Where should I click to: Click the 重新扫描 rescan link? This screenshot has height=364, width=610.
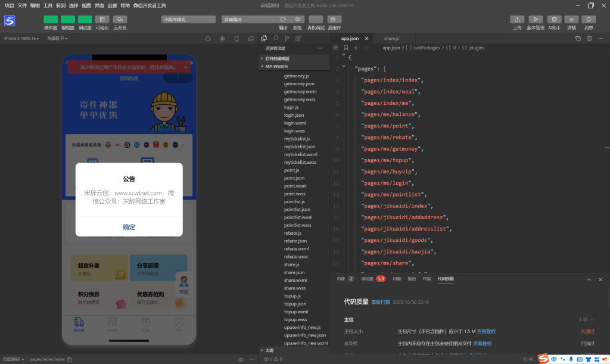(381, 302)
